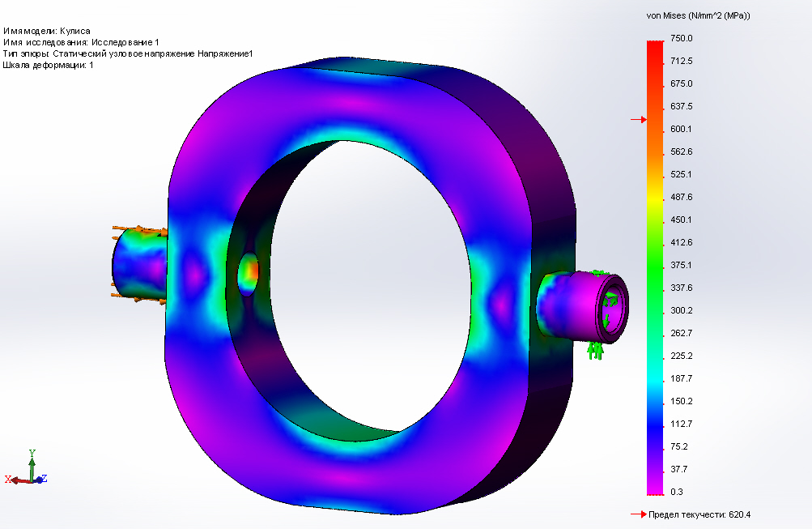Click the 225.2 legend value
812x529 pixels.
681,356
